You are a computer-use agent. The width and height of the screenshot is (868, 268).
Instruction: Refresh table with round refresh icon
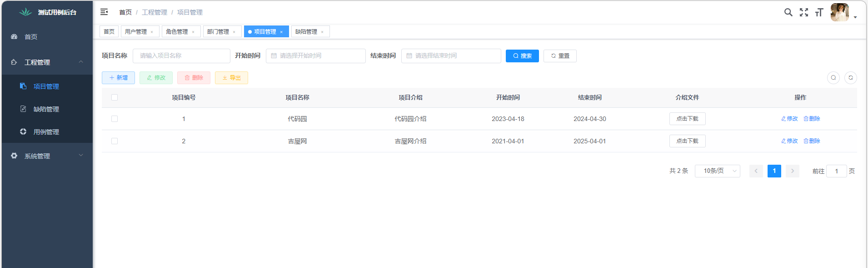[x=851, y=78]
